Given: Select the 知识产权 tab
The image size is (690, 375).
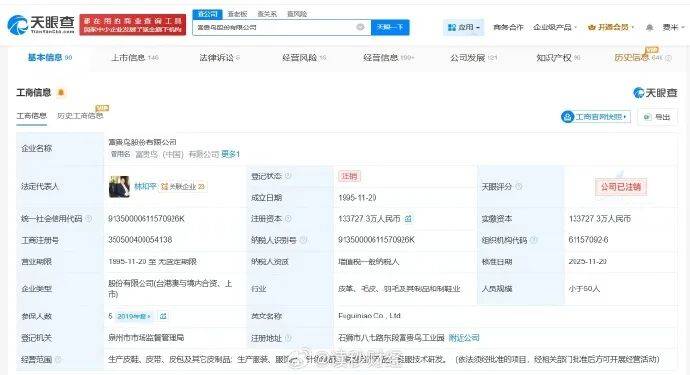Looking at the screenshot, I should click(558, 58).
